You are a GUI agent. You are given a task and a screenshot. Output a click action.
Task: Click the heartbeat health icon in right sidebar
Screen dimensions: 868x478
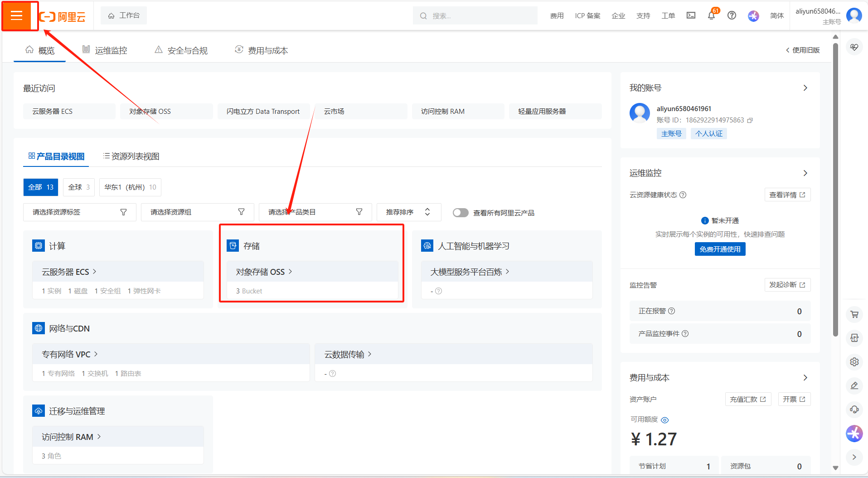(854, 47)
